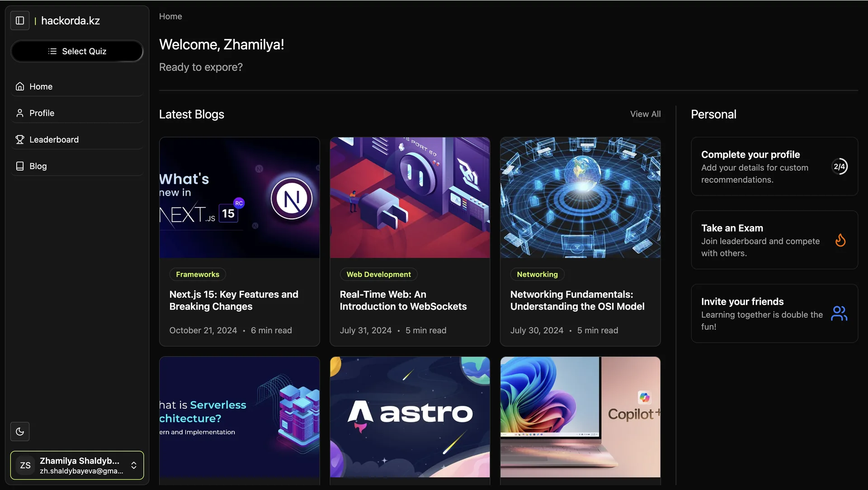Click the Zhamilya Shaldyb... account name
Image resolution: width=868 pixels, height=490 pixels.
[x=80, y=461]
